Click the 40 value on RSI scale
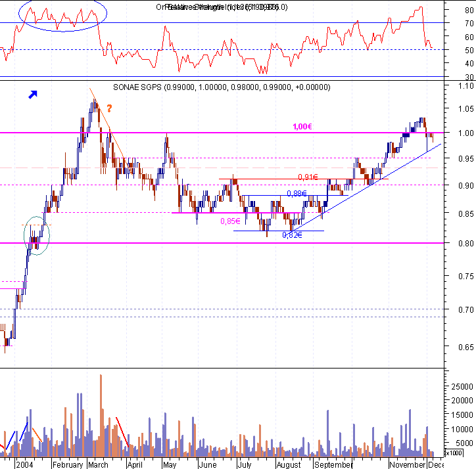The height and width of the screenshot is (469, 476). click(469, 64)
